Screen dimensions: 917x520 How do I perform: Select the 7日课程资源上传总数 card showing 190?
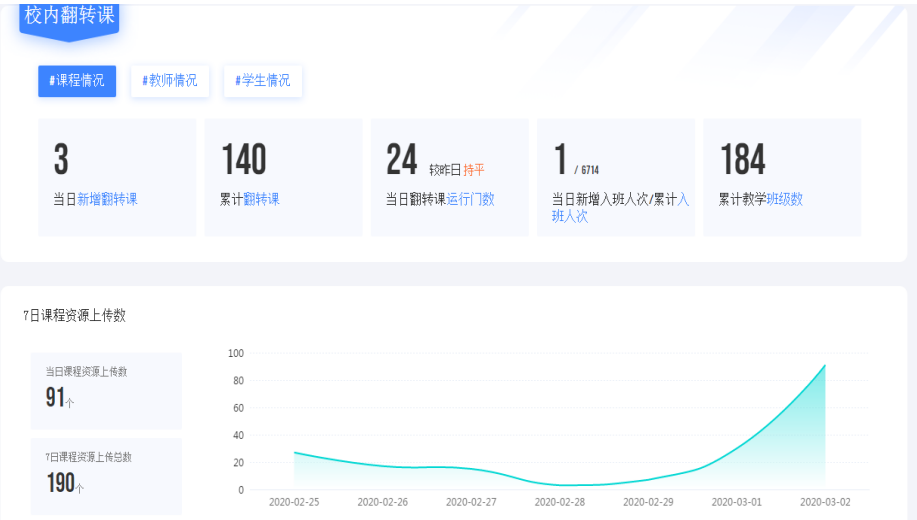106,475
